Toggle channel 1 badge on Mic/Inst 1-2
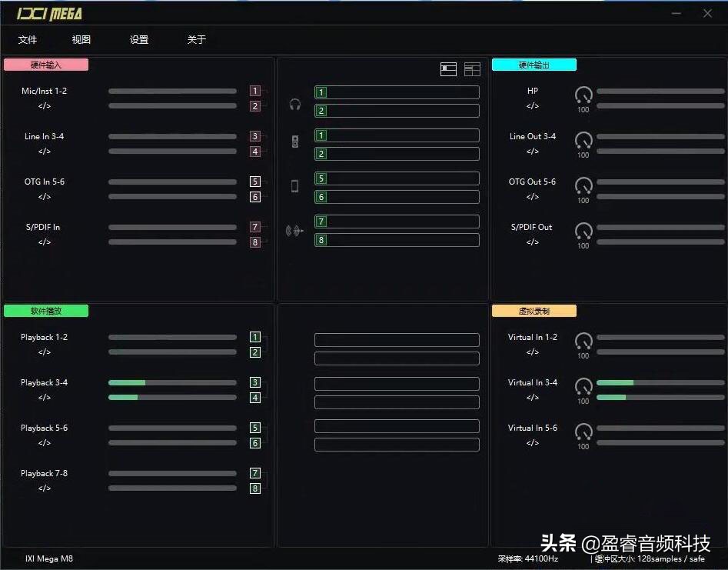 [254, 91]
